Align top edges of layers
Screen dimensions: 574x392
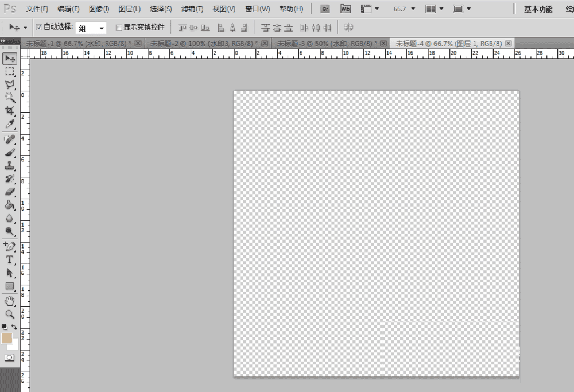tap(183, 28)
